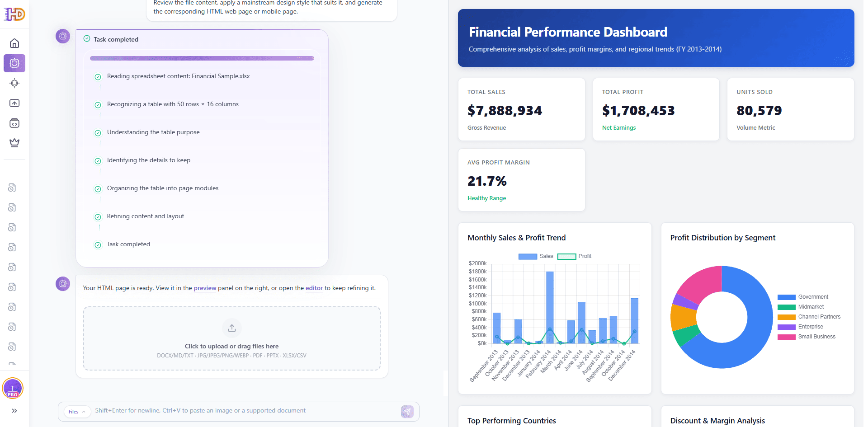Open the crown premium icon in sidebar
Viewport: 868px width, 427px height.
tap(14, 143)
